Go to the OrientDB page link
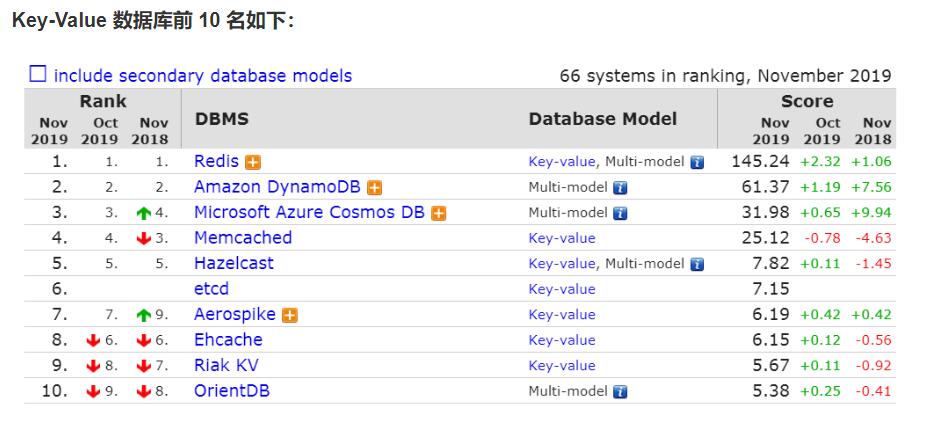 [231, 391]
